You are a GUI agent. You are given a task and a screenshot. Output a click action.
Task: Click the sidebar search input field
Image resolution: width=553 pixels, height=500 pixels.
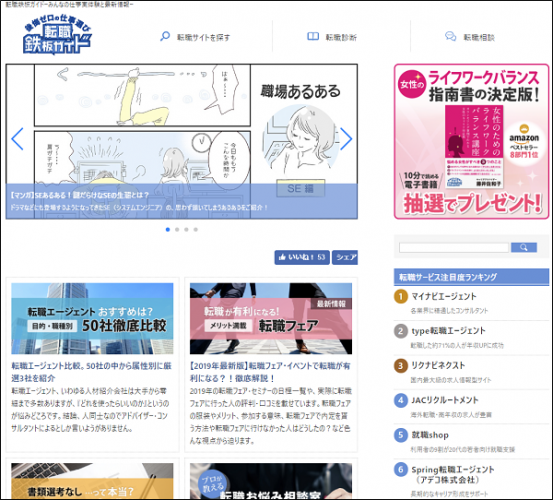coord(454,248)
